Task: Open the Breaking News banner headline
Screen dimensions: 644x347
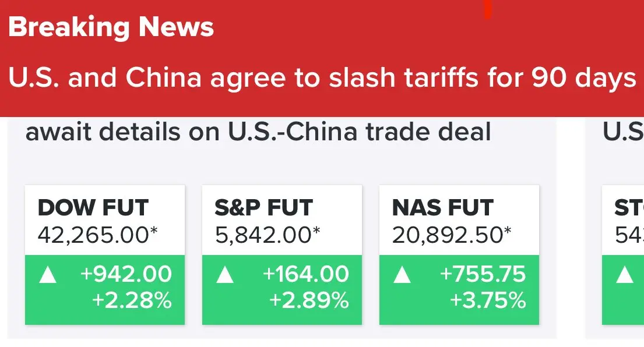Action: pyautogui.click(x=322, y=77)
